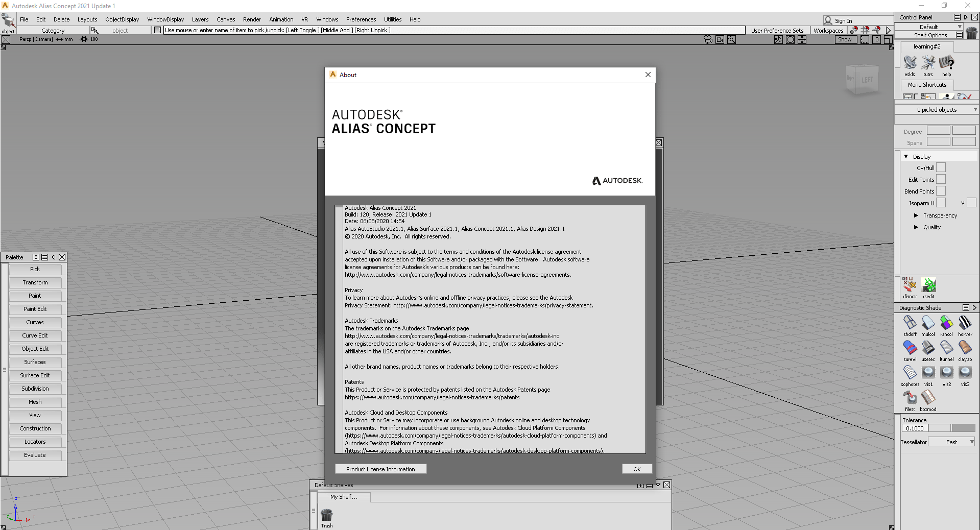Click OK in the About dialog
980x530 pixels.
click(637, 469)
